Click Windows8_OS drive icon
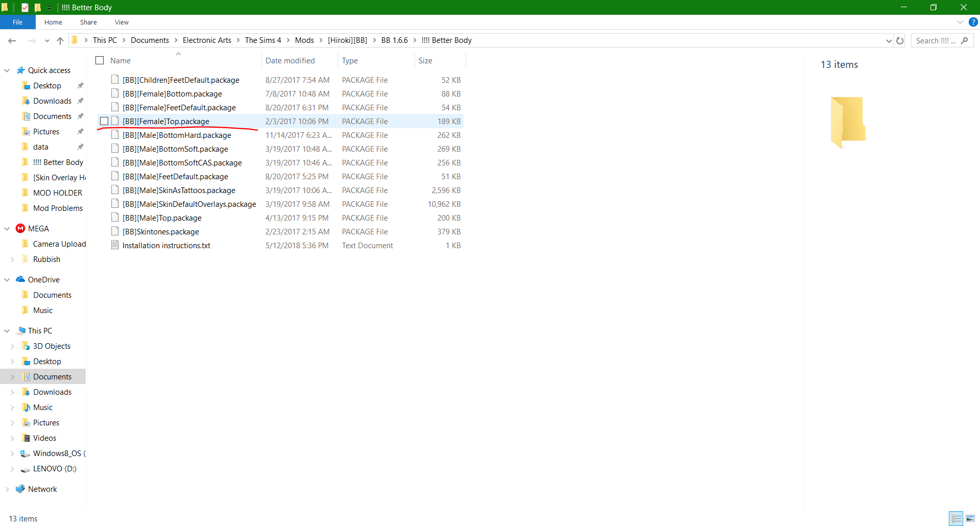This screenshot has width=980, height=526. coord(25,453)
